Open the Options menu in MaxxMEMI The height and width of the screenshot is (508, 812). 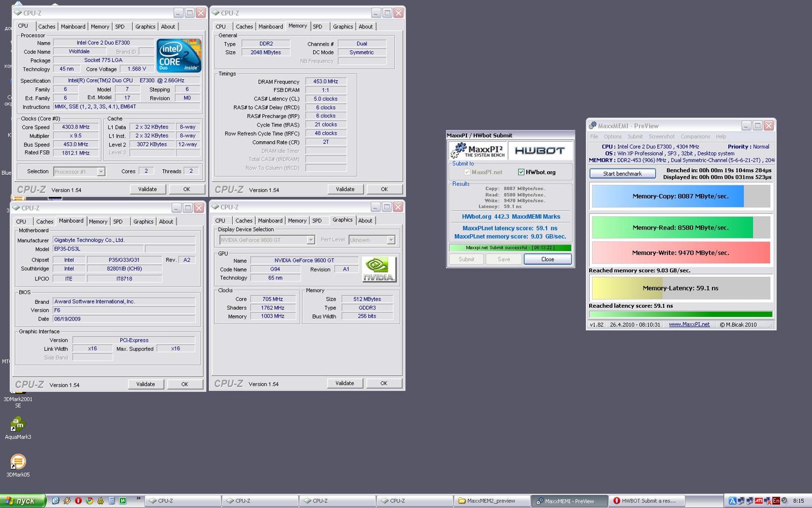(613, 137)
